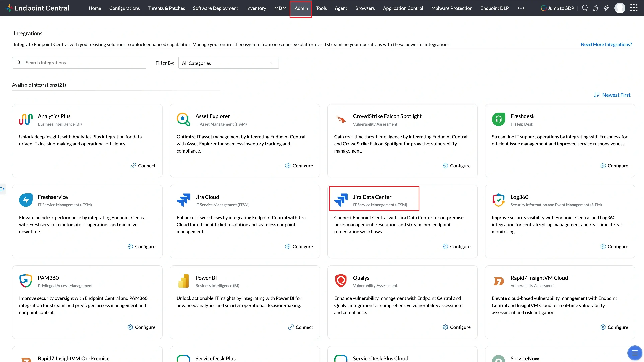The width and height of the screenshot is (644, 362).
Task: Open the Agent tab
Action: (341, 8)
